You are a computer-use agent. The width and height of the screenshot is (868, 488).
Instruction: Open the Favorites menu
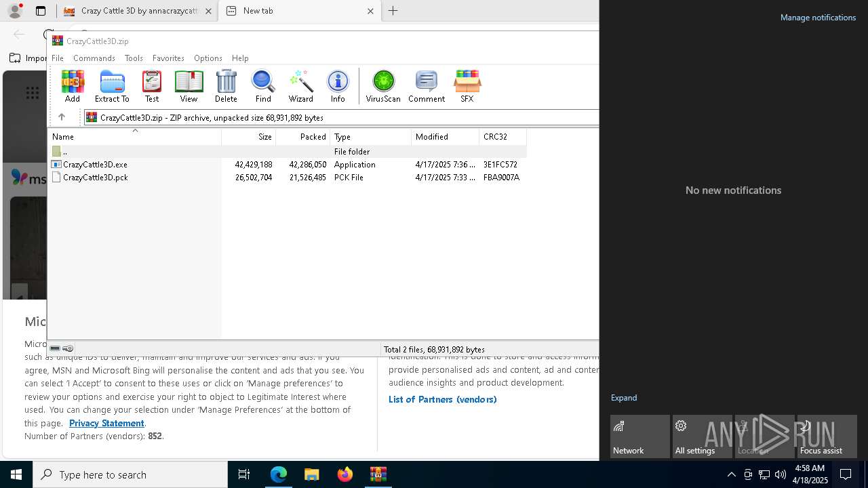tap(168, 58)
